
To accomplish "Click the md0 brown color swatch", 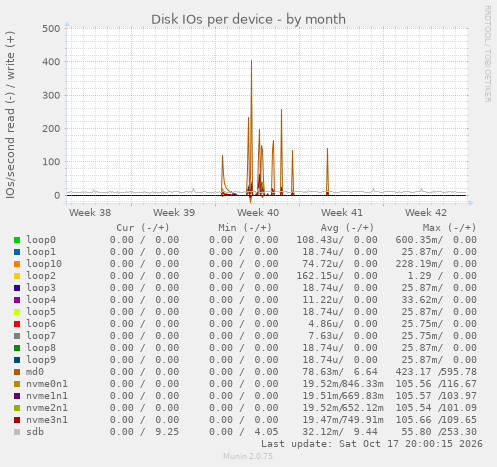I will (17, 372).
